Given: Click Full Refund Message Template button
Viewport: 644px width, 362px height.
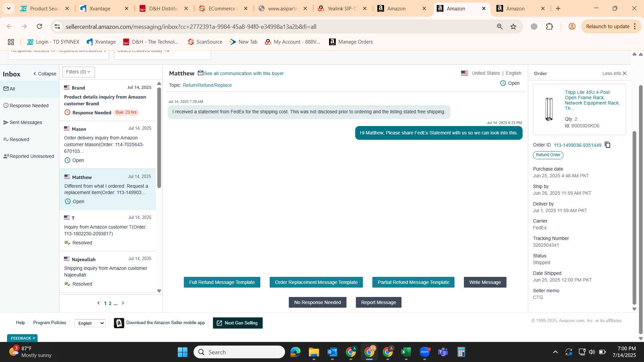Looking at the screenshot, I should point(222,282).
